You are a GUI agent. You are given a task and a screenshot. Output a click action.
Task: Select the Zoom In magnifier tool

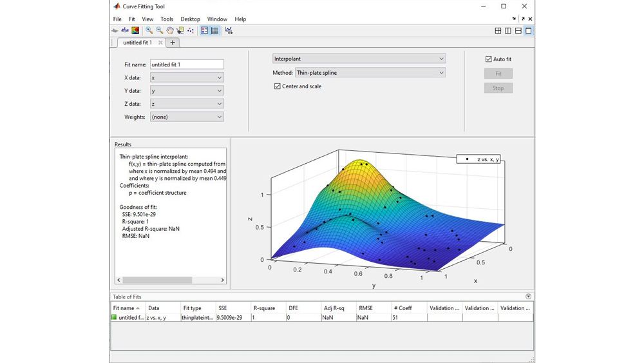(149, 30)
